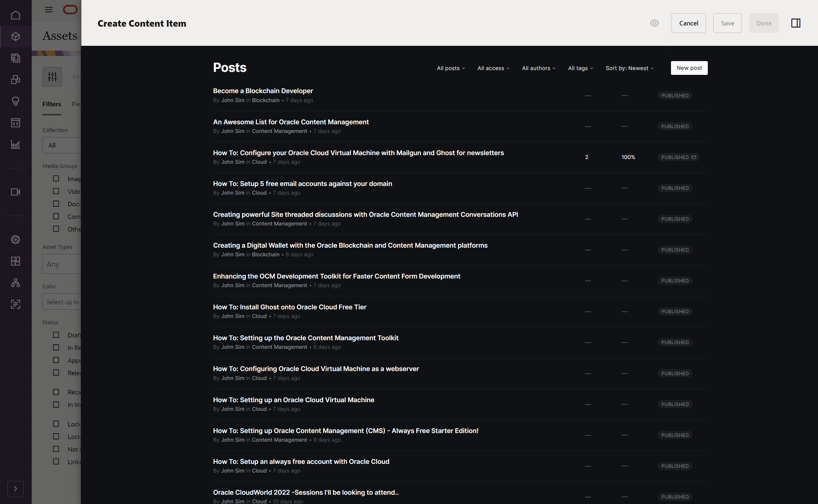Image resolution: width=818 pixels, height=504 pixels.
Task: Open the Sort by: Newest dropdown
Action: click(x=629, y=68)
